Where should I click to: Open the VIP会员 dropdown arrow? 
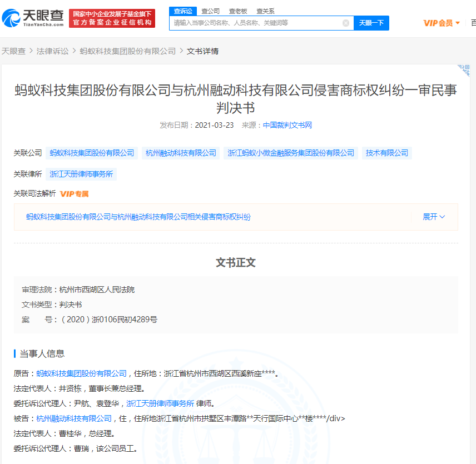click(x=458, y=23)
